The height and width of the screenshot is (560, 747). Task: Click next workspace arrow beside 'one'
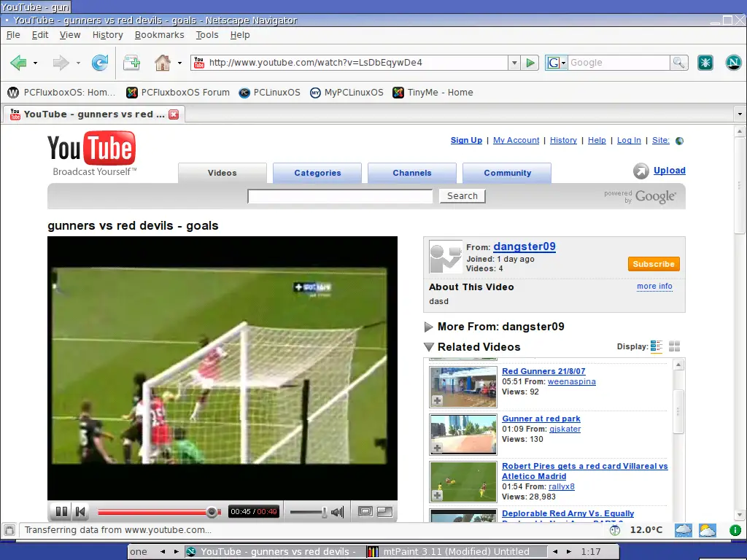coord(177,551)
